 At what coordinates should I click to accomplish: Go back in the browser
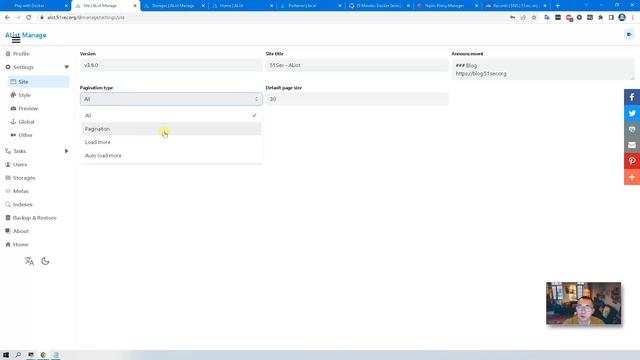click(7, 18)
